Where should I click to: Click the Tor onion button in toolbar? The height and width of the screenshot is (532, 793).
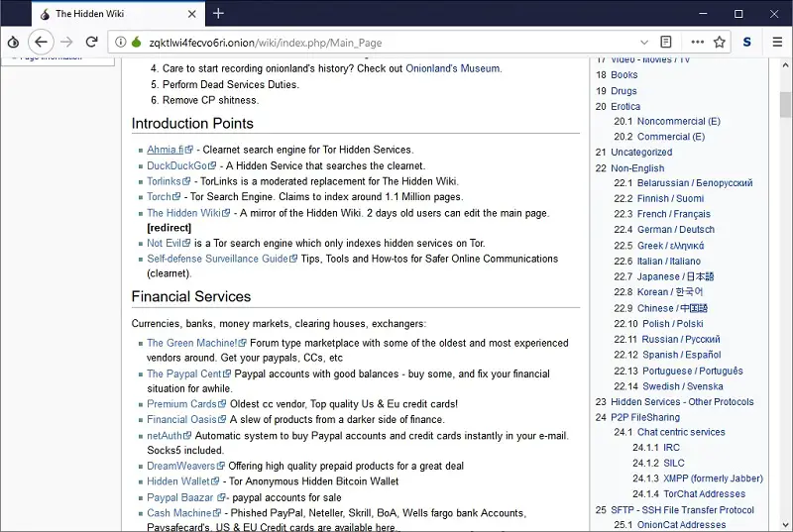tap(13, 42)
